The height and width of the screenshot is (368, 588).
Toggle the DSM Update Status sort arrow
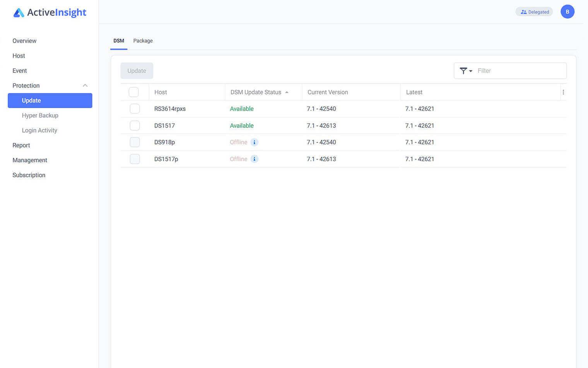tap(287, 92)
